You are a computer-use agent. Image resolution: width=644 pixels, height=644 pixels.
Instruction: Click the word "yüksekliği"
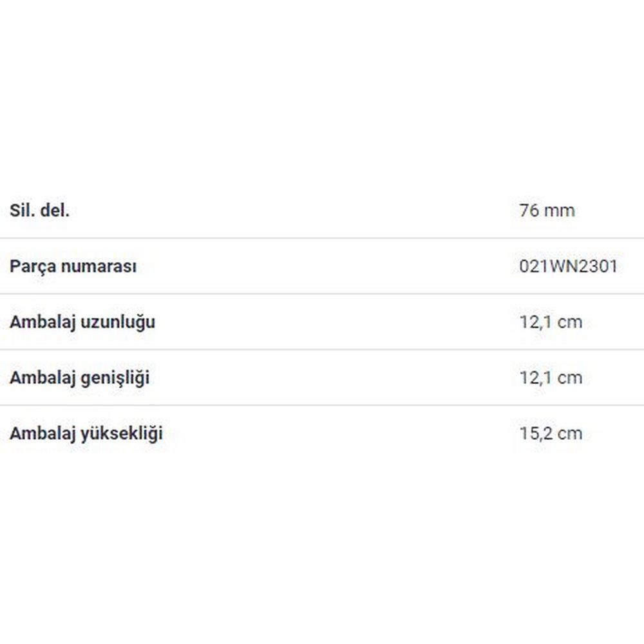point(121,433)
